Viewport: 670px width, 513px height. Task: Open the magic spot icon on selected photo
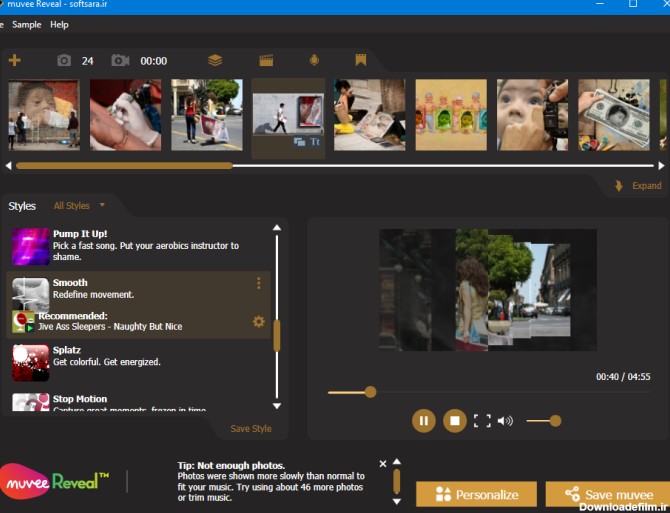tap(300, 142)
